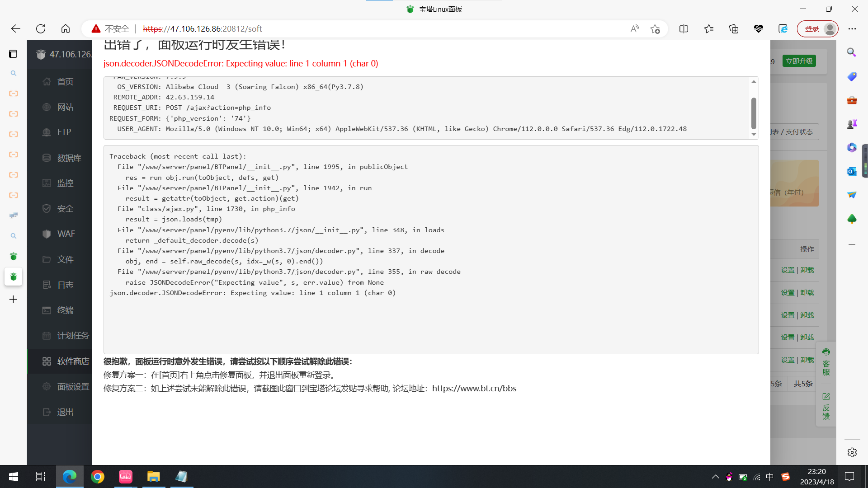Viewport: 868px width, 488px height.
Task: Open the paper plane sidebar app
Action: pyautogui.click(x=852, y=195)
